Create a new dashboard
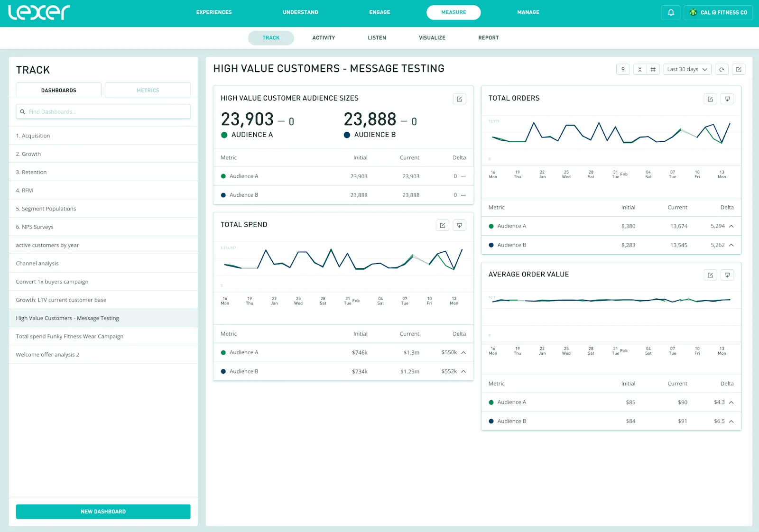 [103, 512]
